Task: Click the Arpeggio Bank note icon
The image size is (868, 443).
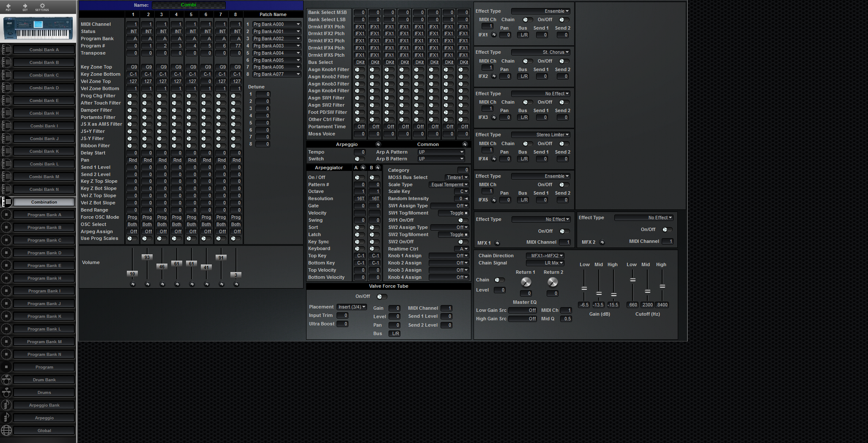Action: pos(6,405)
